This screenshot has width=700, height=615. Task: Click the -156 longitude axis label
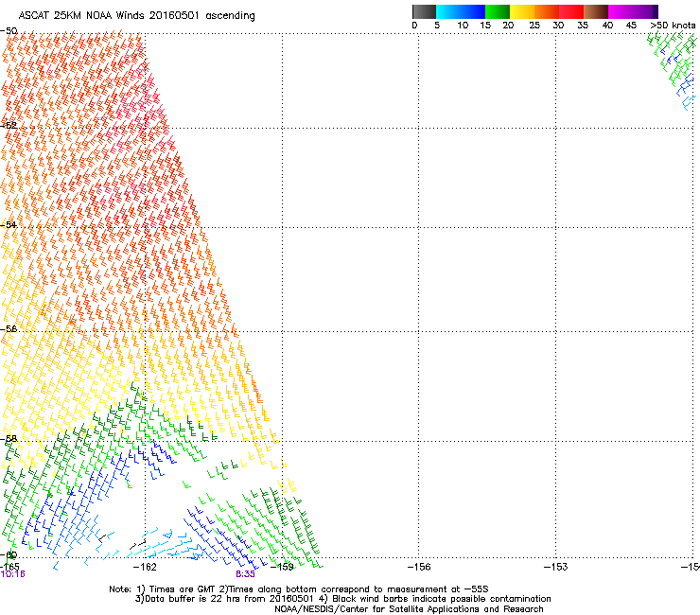[x=419, y=567]
